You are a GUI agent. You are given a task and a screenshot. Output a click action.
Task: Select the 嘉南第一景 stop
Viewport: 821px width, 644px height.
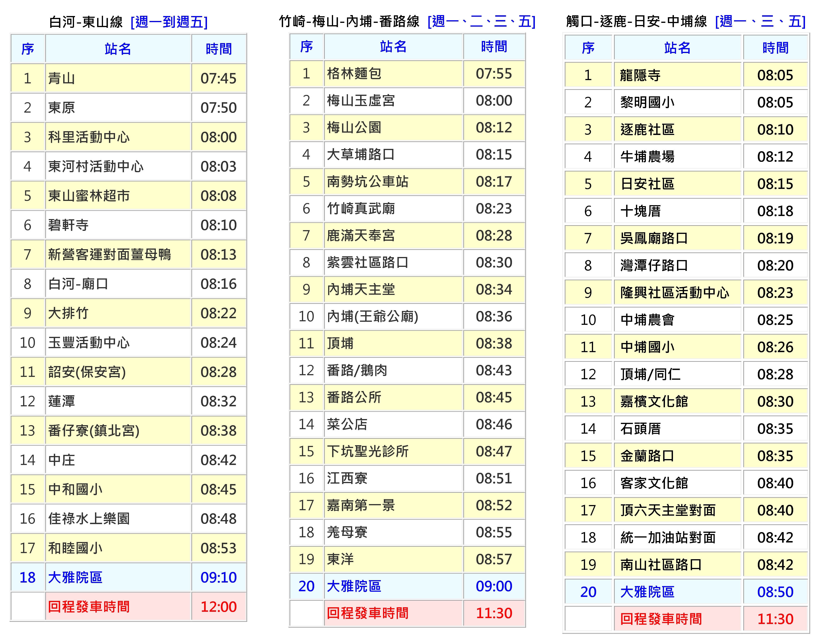tap(361, 505)
